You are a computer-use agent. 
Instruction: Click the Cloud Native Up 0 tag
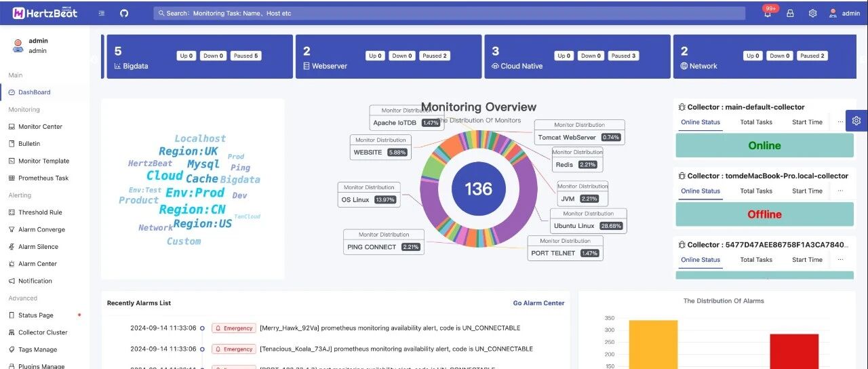[564, 56]
